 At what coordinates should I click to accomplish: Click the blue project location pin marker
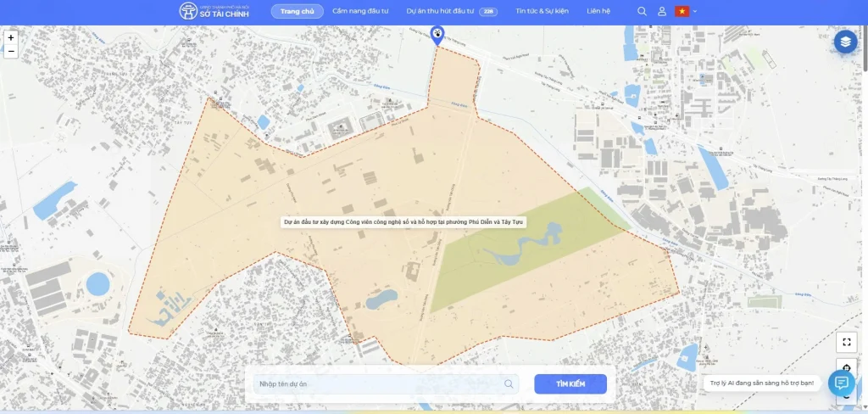click(x=437, y=36)
